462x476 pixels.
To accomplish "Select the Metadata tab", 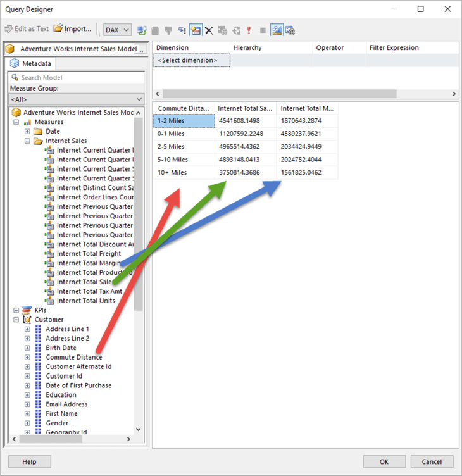I will [30, 63].
